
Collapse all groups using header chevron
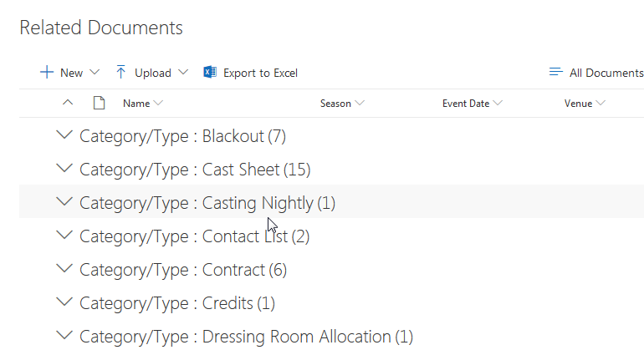click(x=69, y=103)
